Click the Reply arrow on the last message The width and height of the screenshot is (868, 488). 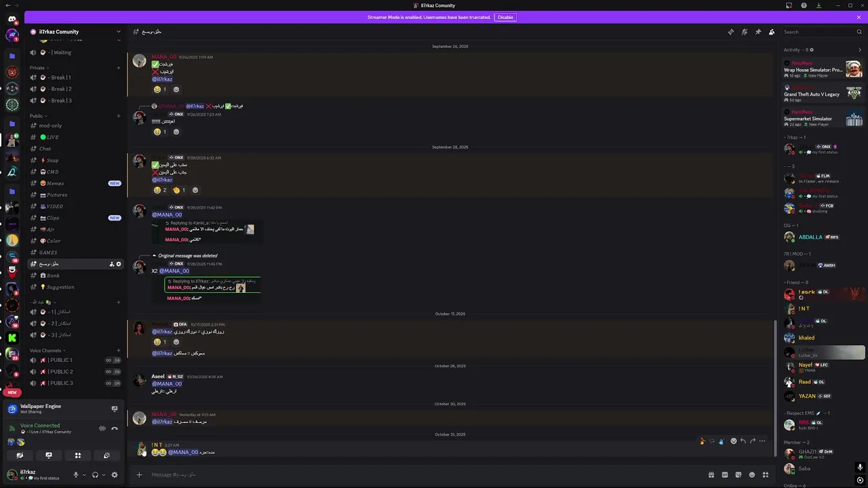743,441
